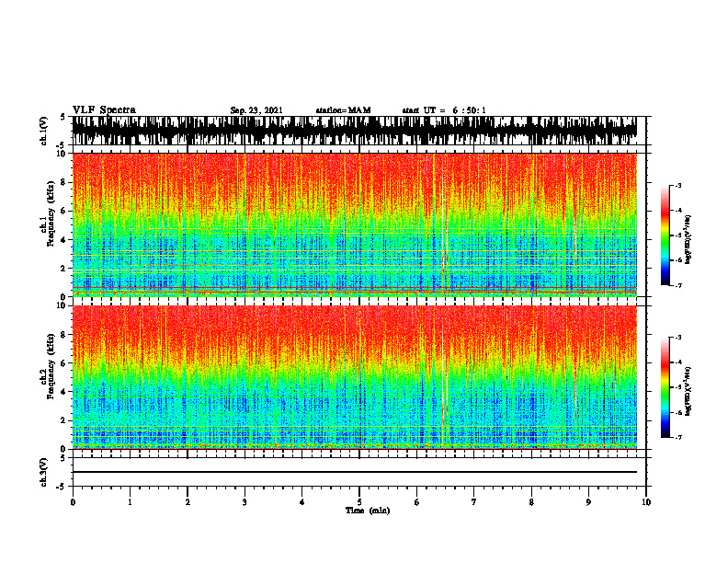Click the "ch.3(V)" axis label
This screenshot has width=728, height=563.
tap(44, 472)
